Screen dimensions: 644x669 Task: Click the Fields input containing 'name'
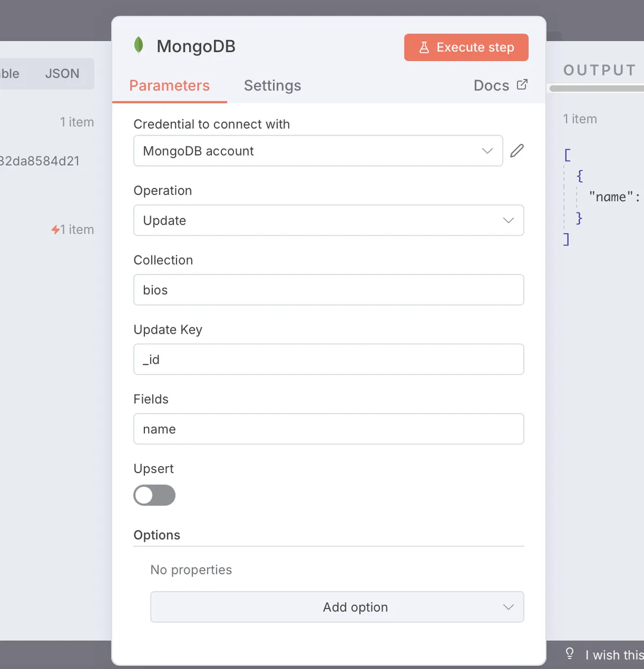pyautogui.click(x=328, y=429)
